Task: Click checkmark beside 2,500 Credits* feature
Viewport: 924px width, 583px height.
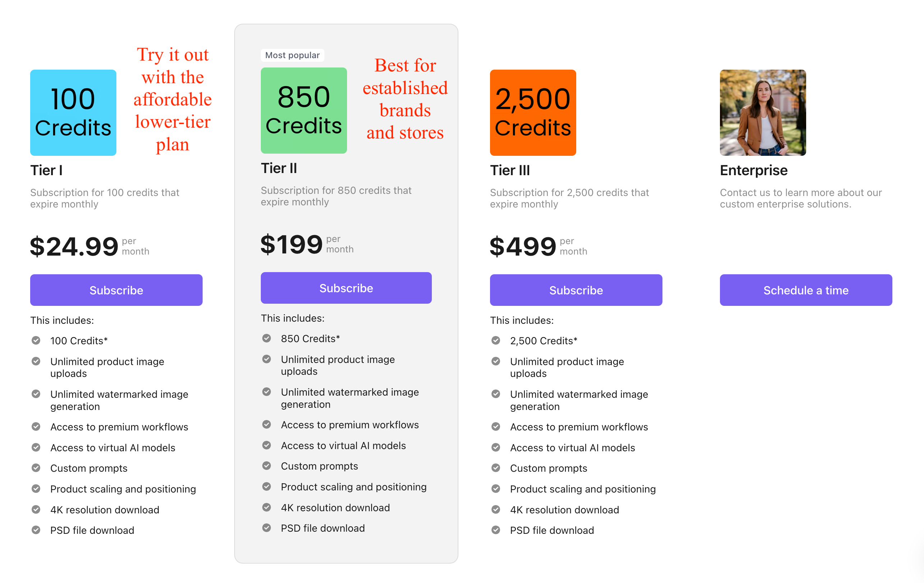Action: 496,340
